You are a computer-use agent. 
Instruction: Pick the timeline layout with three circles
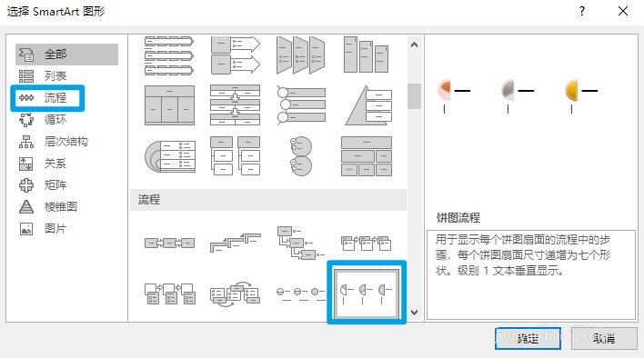click(x=301, y=294)
